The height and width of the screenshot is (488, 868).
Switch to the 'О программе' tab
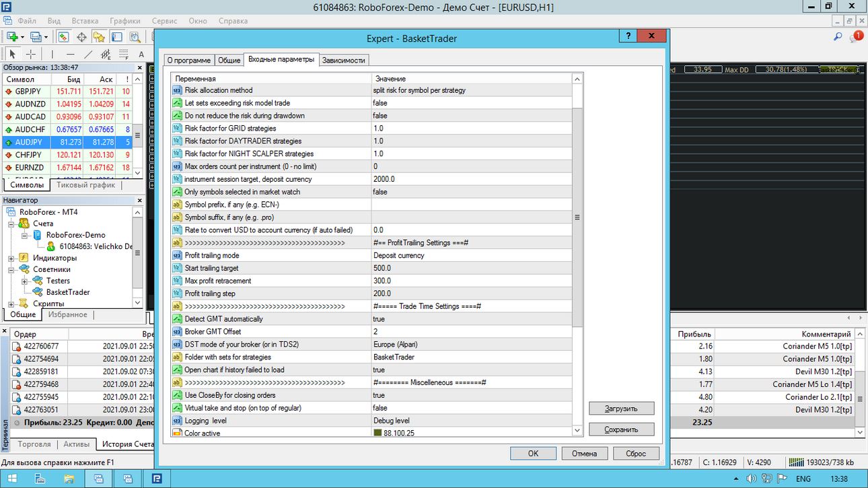(x=189, y=60)
